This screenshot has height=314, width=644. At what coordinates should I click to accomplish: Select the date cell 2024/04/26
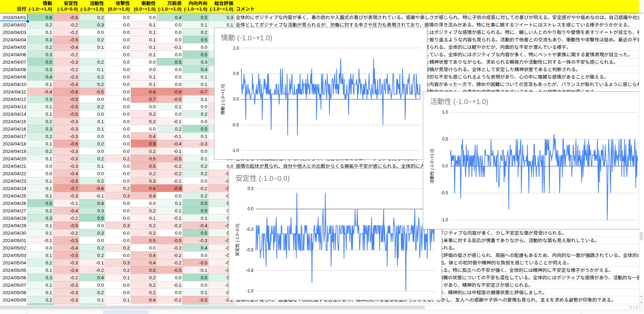(14, 203)
